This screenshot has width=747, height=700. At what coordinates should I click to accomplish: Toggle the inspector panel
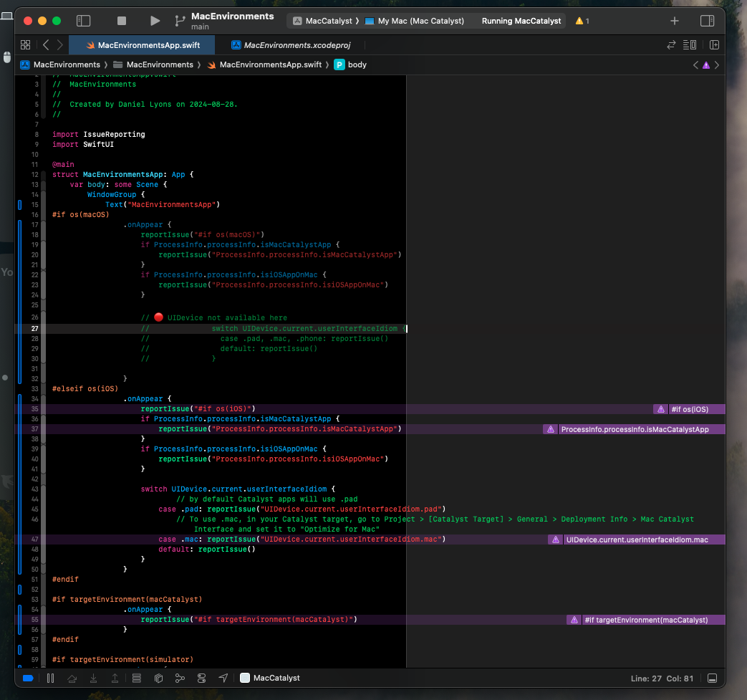(x=708, y=21)
